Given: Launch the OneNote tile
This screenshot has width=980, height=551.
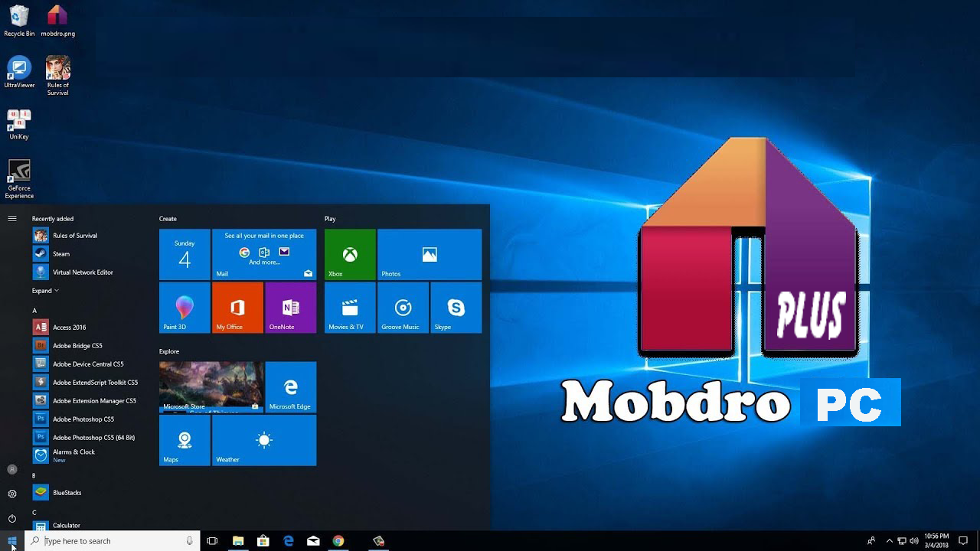Looking at the screenshot, I should click(x=291, y=308).
